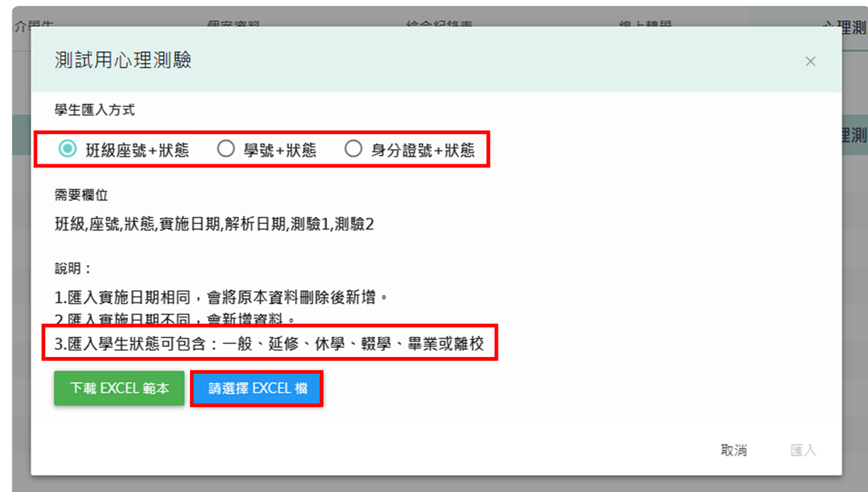Click note 1 about 匯入實施日期相同
The width and height of the screenshot is (868, 492).
(221, 297)
